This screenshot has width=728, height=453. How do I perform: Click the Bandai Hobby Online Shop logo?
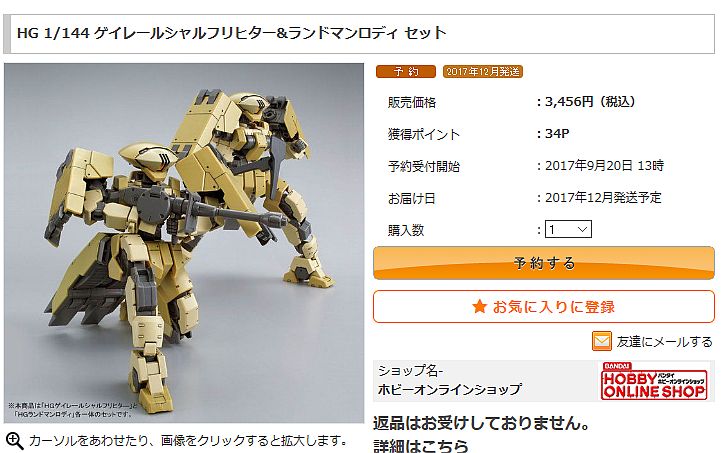pyautogui.click(x=654, y=382)
